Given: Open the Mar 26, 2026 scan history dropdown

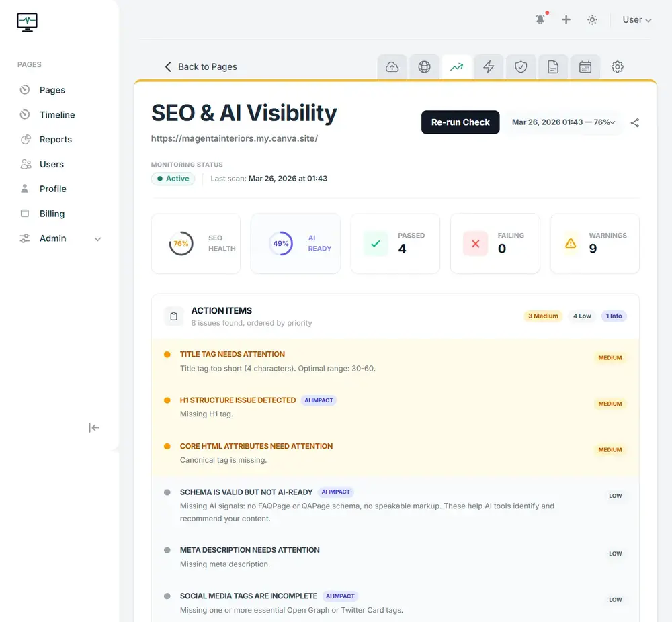Looking at the screenshot, I should [563, 122].
